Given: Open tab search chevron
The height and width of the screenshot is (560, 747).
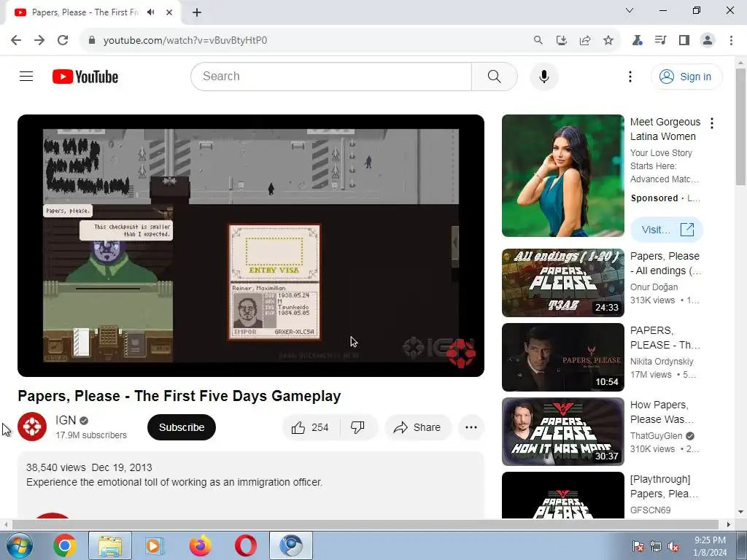Looking at the screenshot, I should (630, 10).
